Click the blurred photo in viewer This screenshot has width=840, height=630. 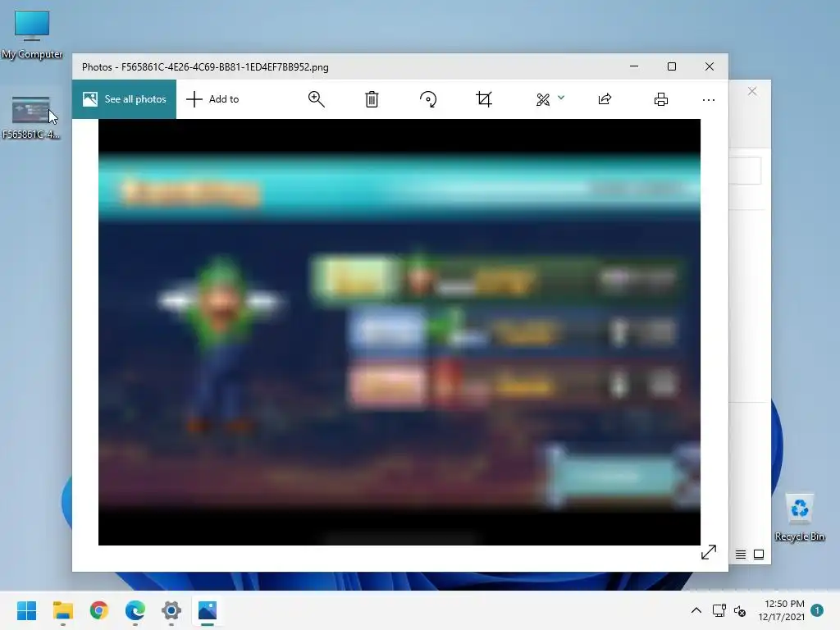399,332
